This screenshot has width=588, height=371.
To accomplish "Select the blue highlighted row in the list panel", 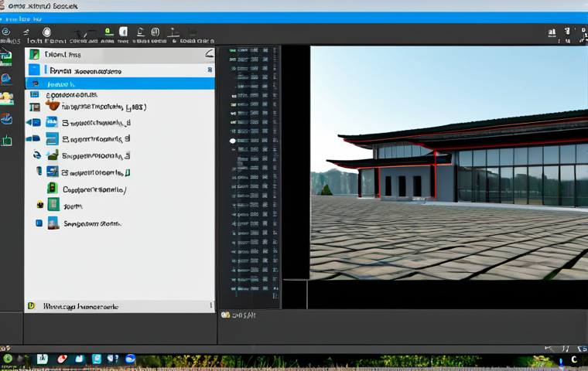I will click(120, 83).
